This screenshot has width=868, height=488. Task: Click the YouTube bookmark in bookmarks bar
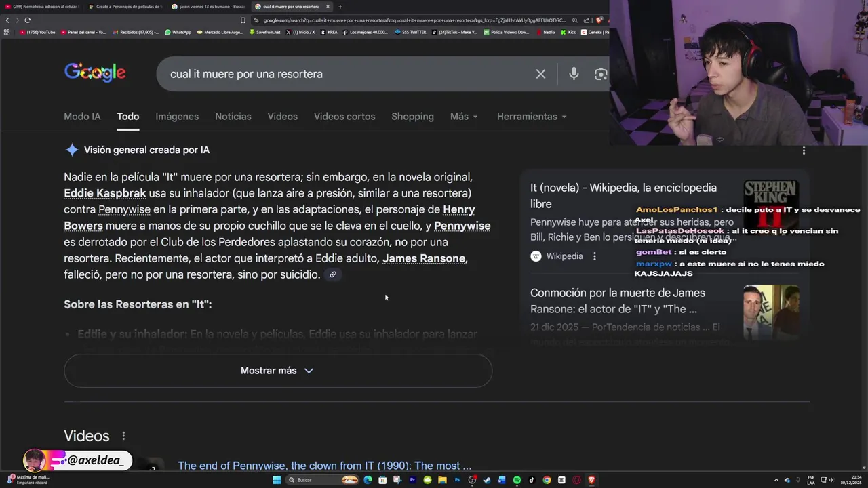(38, 32)
